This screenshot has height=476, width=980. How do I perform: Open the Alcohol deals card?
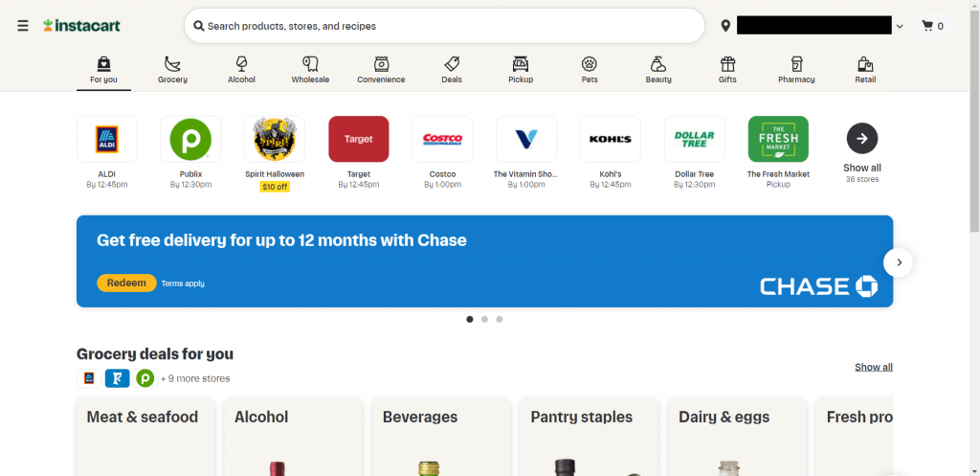pos(294,438)
